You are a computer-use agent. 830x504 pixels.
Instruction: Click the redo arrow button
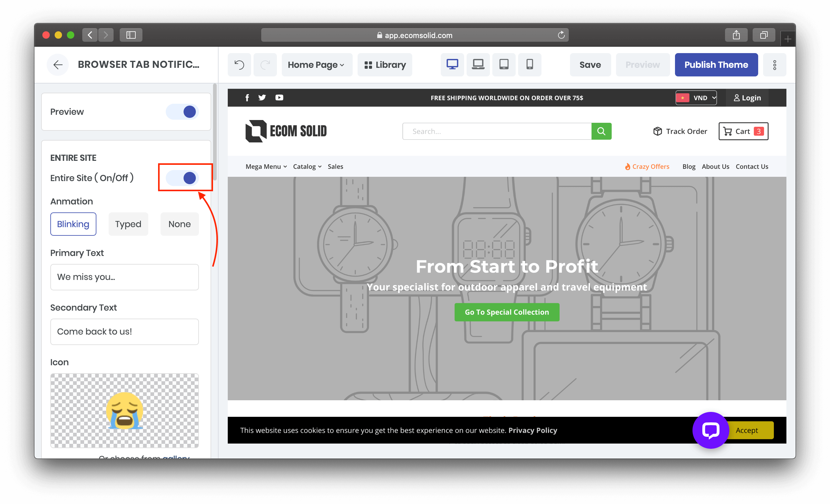click(265, 64)
